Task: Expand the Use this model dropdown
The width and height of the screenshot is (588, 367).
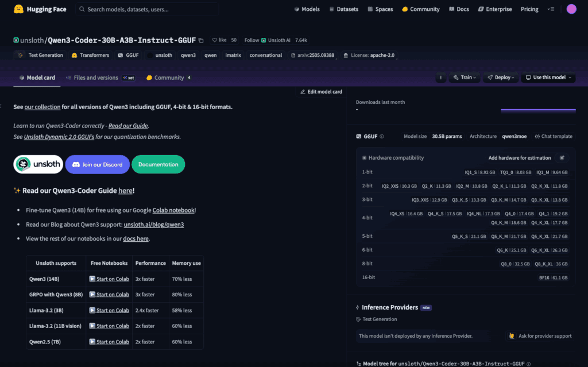Action: click(548, 78)
